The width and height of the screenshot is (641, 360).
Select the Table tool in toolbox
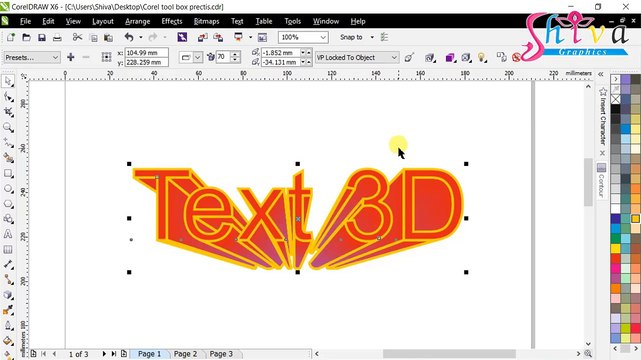pyautogui.click(x=8, y=250)
